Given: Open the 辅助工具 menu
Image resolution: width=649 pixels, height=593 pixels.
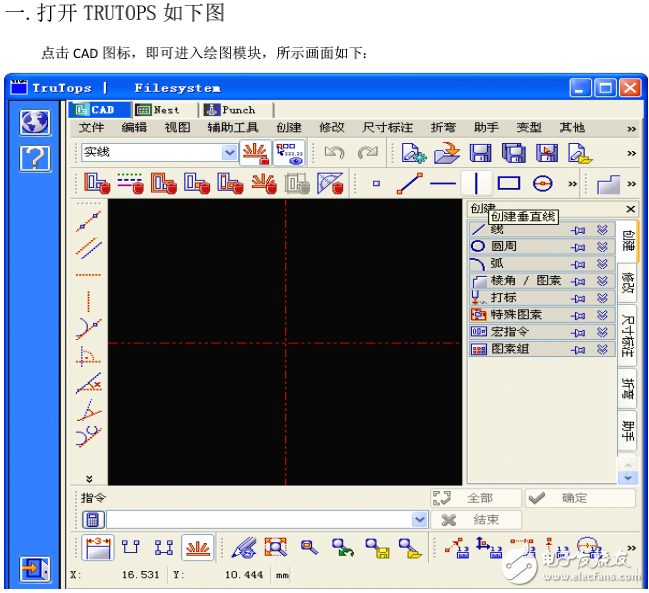Looking at the screenshot, I should pyautogui.click(x=233, y=127).
